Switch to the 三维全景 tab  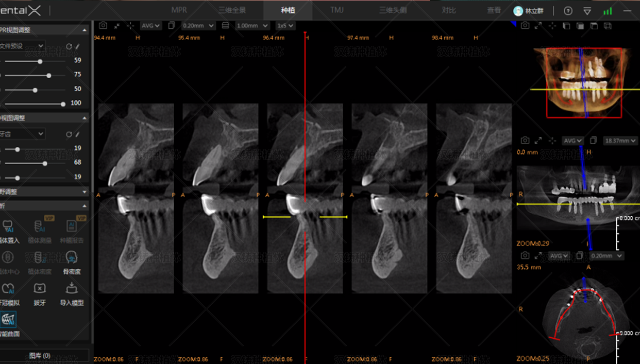click(x=232, y=10)
